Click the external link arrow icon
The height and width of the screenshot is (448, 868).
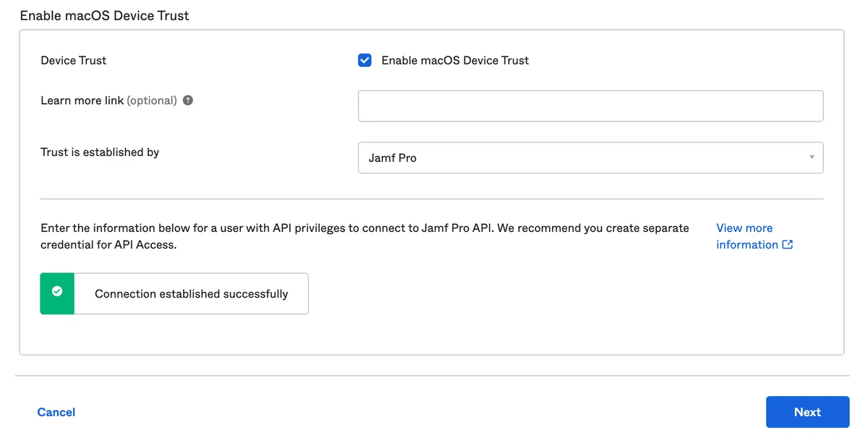[788, 245]
